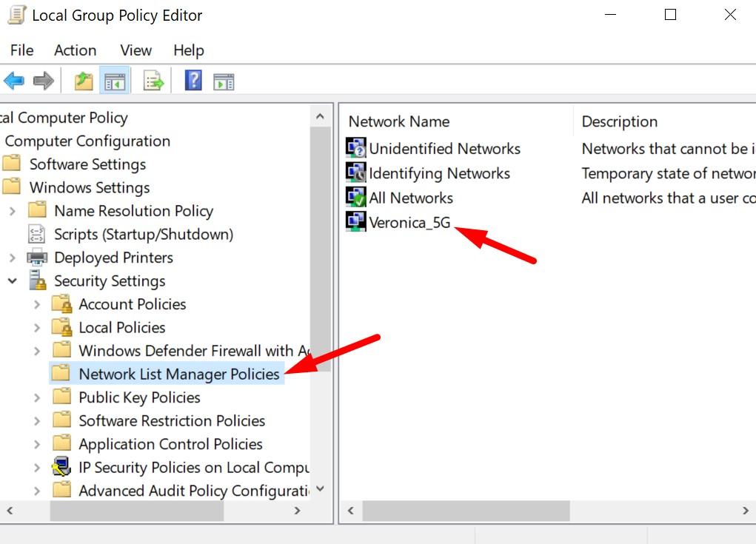The height and width of the screenshot is (544, 756).
Task: Click the Network List Manager Policies folder icon
Action: pyautogui.click(x=61, y=373)
